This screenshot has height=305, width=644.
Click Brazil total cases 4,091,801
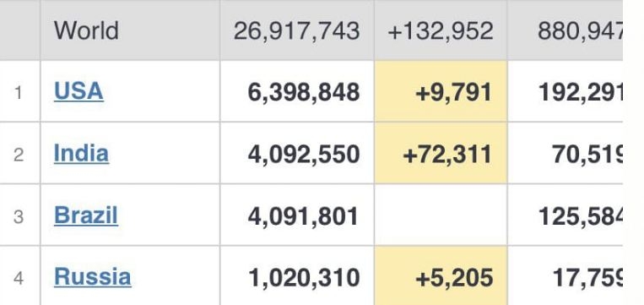click(303, 216)
